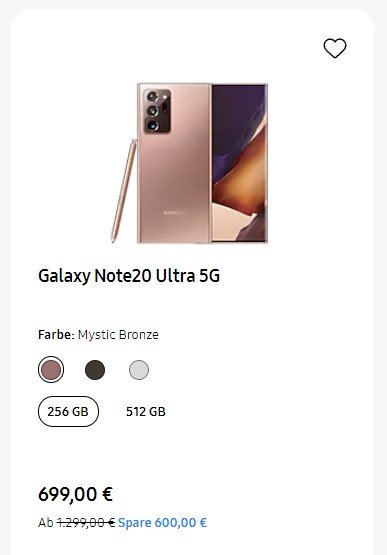Choose the black color swatch
The height and width of the screenshot is (555, 387).
point(95,370)
